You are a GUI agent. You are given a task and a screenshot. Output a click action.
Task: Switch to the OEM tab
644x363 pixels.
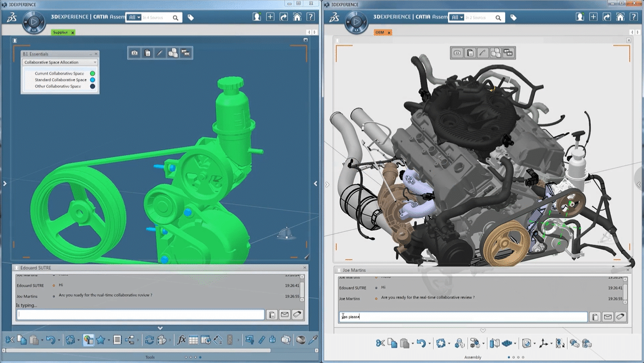380,32
